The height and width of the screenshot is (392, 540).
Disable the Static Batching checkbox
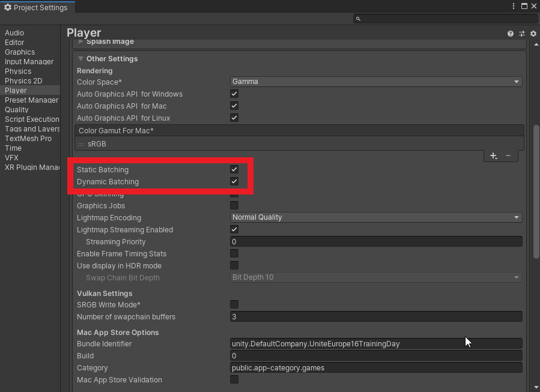pos(234,169)
